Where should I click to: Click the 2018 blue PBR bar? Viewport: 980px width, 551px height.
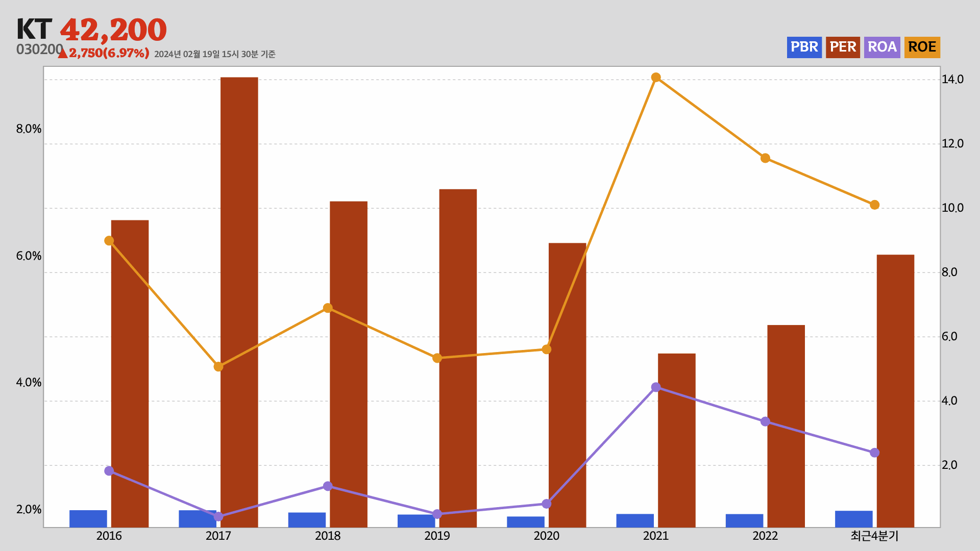click(x=307, y=520)
